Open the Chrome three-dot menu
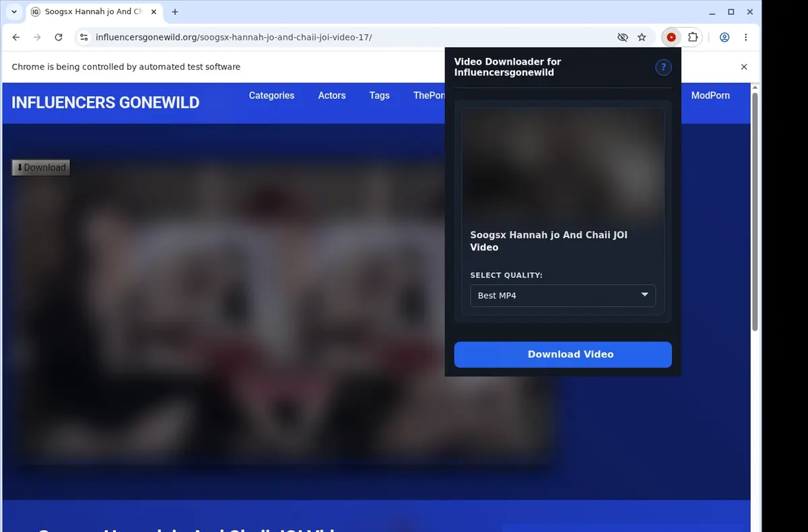Viewport: 808px width, 532px height. (x=745, y=38)
